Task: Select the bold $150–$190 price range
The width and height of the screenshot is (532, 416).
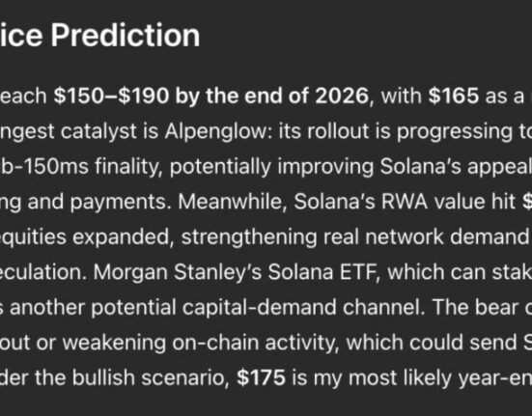Action: tap(111, 96)
